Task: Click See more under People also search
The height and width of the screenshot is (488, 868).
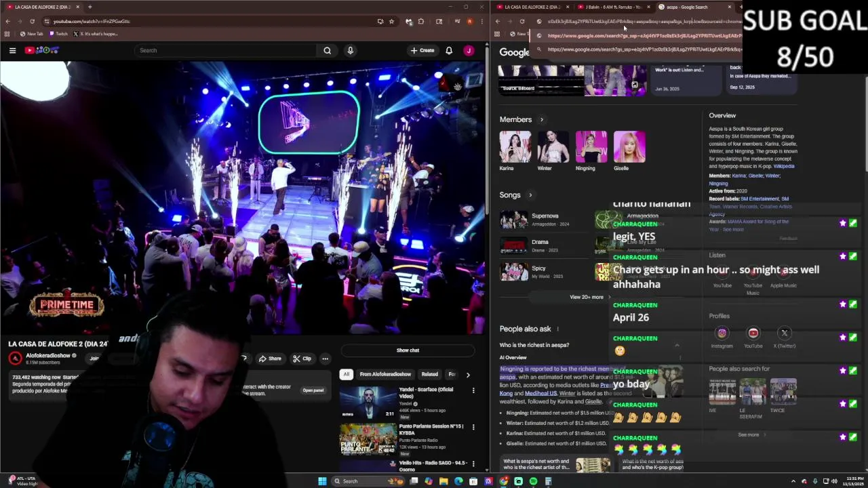Action: pyautogui.click(x=751, y=435)
